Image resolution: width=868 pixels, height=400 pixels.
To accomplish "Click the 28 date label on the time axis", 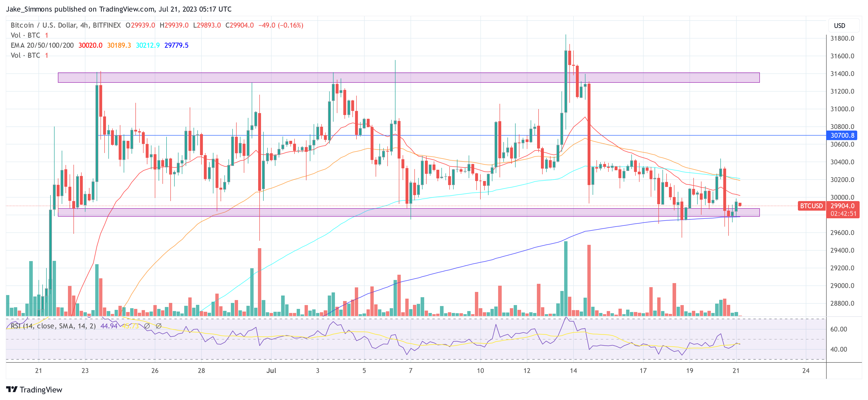I will click(201, 371).
